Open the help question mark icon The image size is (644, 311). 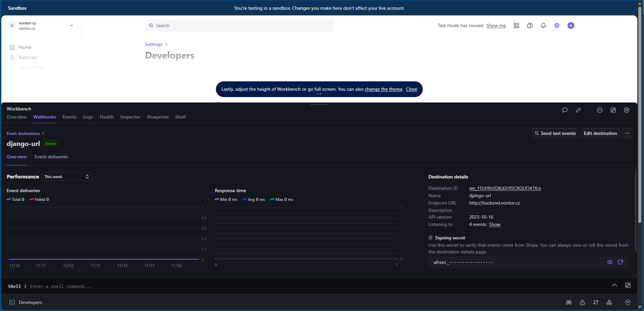530,25
